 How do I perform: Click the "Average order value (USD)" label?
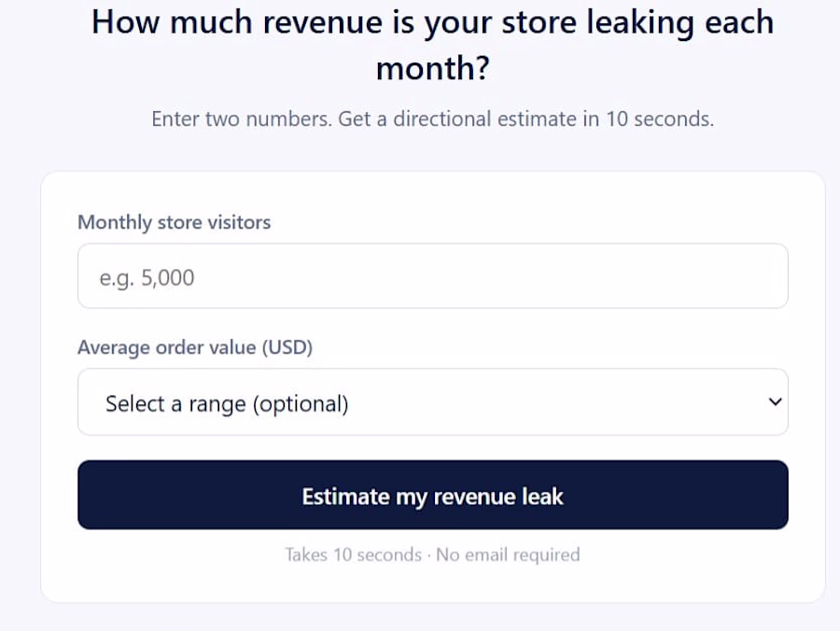[x=194, y=347]
